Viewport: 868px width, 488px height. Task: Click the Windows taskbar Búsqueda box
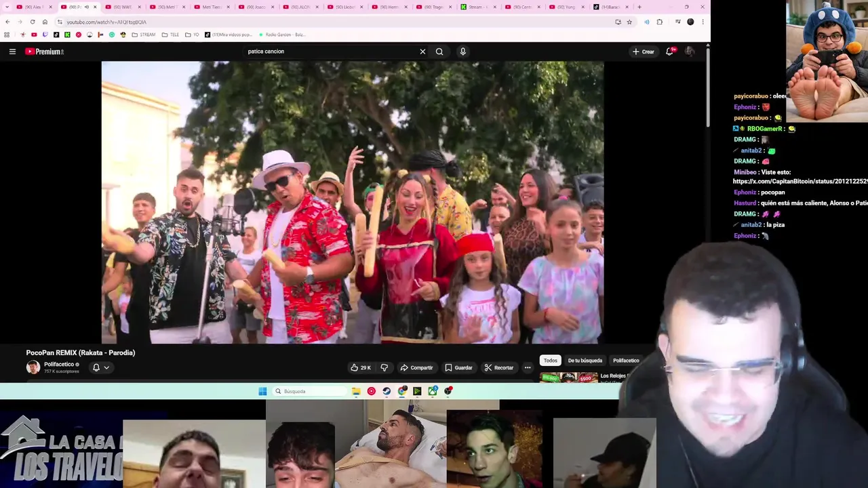[x=309, y=391]
